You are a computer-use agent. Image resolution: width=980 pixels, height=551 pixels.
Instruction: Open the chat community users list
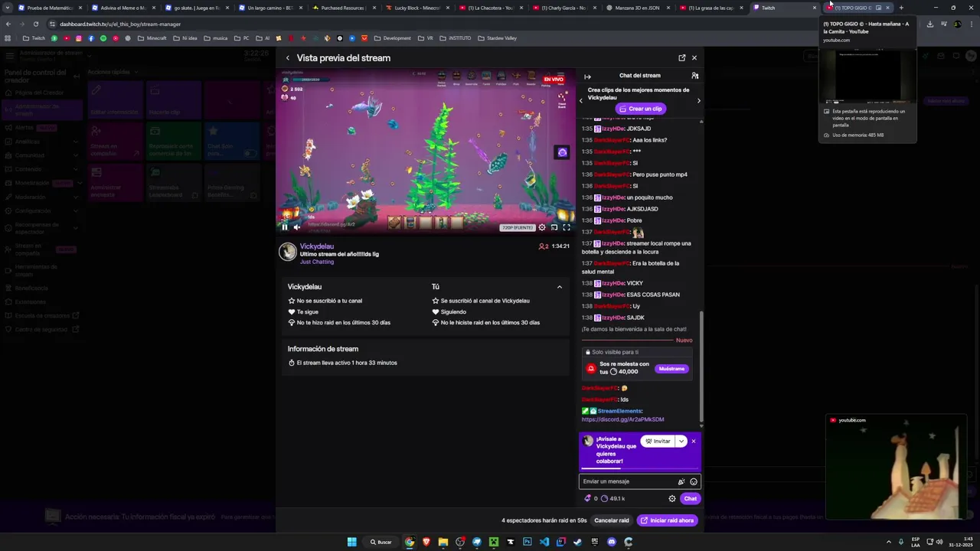coord(694,76)
